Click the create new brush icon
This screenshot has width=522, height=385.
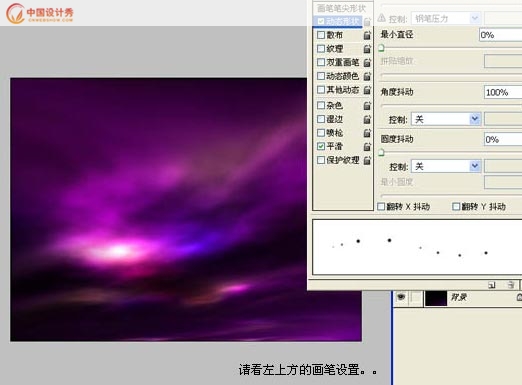click(x=492, y=285)
